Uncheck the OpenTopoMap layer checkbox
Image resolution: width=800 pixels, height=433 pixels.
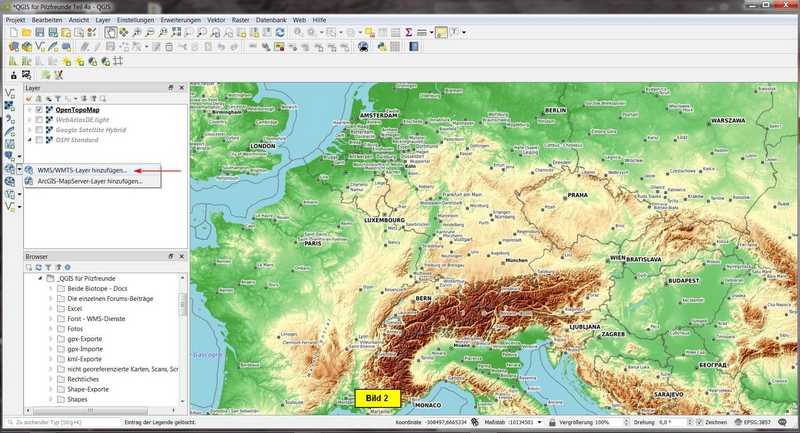(39, 110)
